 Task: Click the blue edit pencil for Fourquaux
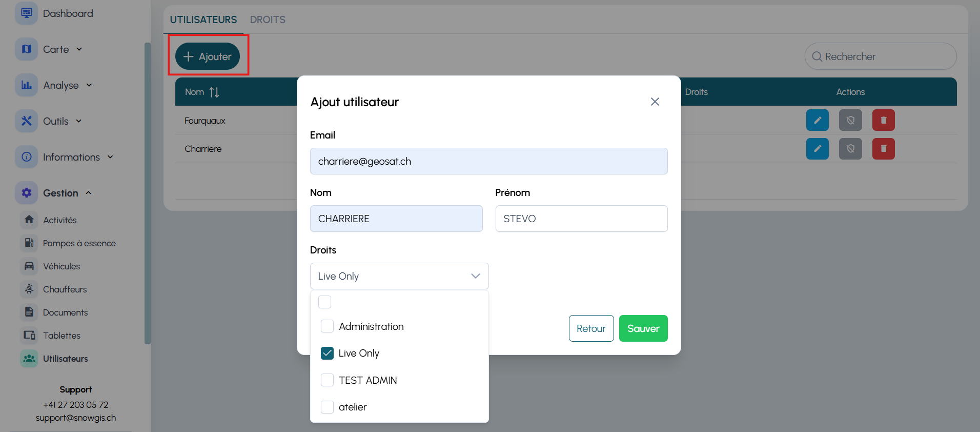tap(817, 121)
